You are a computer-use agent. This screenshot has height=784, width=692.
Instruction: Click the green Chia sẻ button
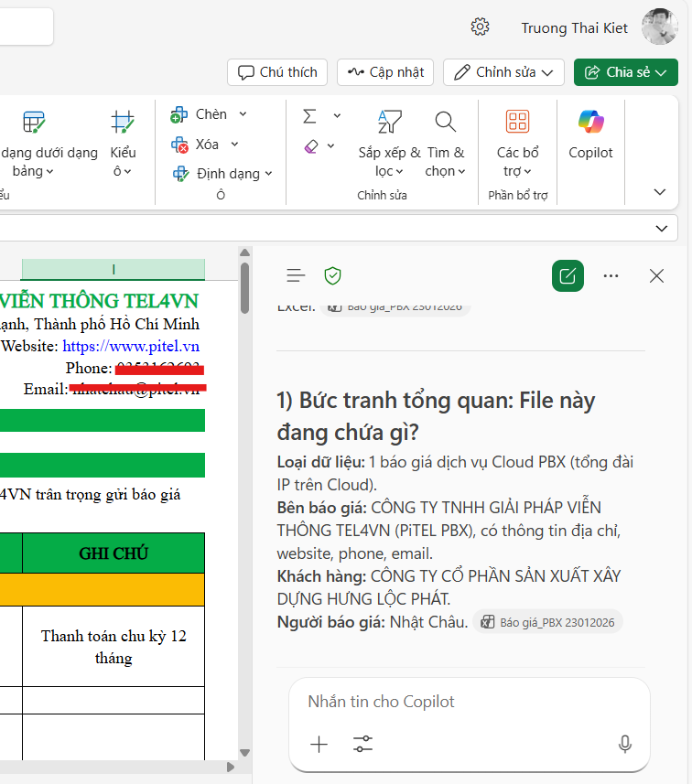(625, 72)
